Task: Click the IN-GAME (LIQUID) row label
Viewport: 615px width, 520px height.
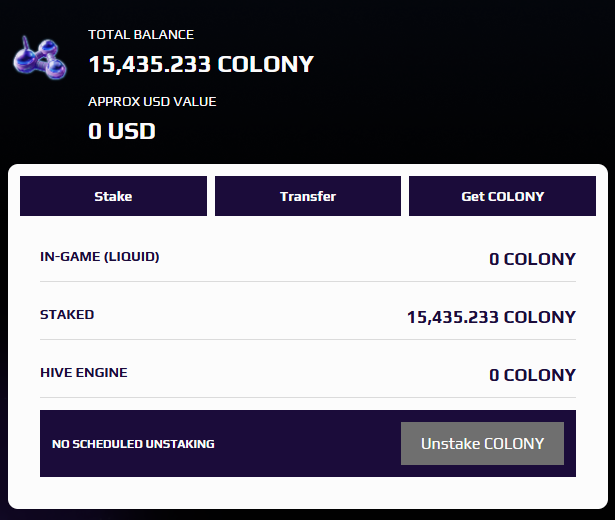Action: pyautogui.click(x=100, y=256)
